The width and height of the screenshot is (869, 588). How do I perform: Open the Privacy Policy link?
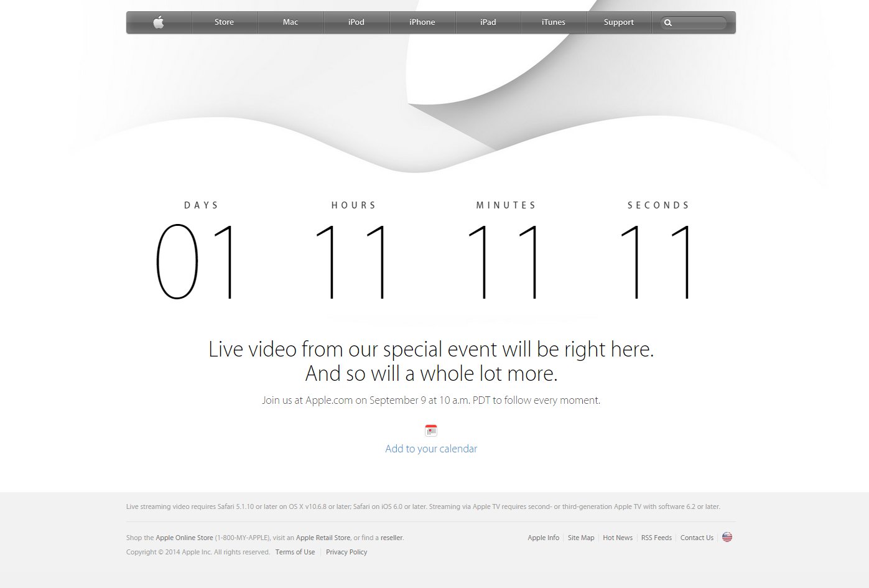tap(346, 552)
